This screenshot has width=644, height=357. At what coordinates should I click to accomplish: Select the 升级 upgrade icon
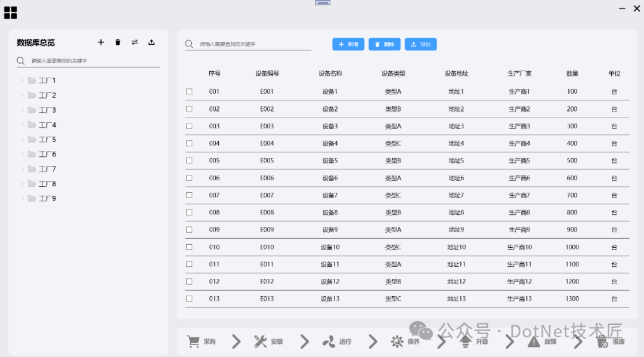pyautogui.click(x=466, y=341)
